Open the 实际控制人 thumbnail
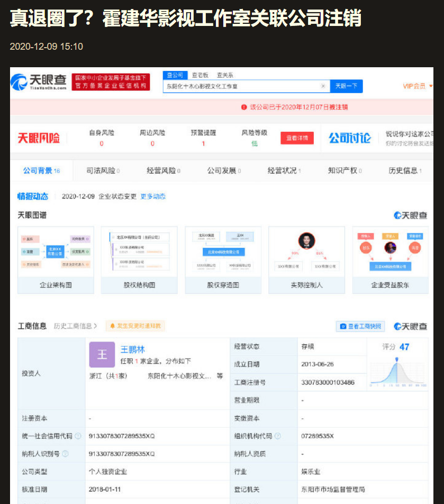The image size is (444, 504). tap(307, 260)
